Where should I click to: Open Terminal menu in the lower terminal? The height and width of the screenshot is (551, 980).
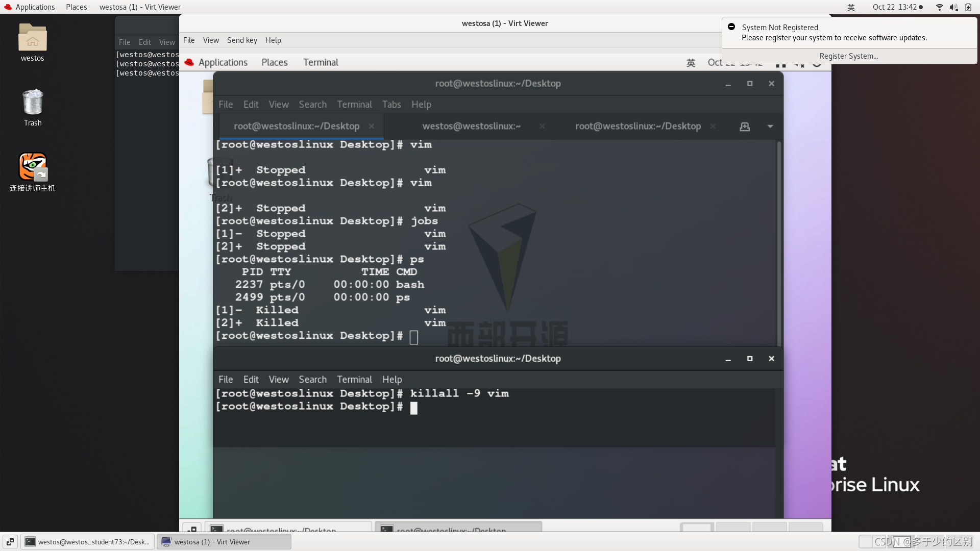[354, 380]
